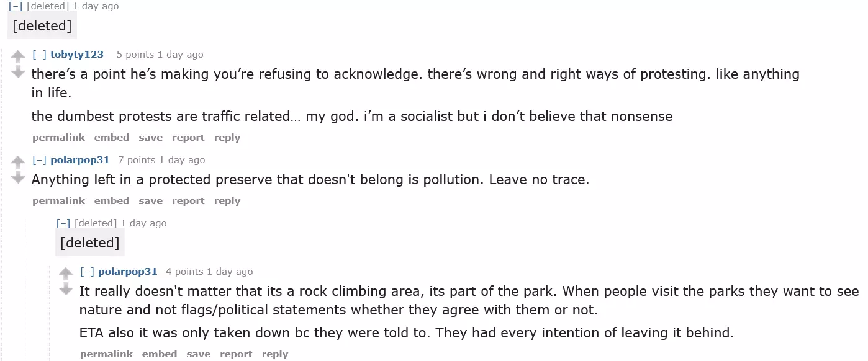Upvote tobyty123's comment about protesting

[18, 56]
